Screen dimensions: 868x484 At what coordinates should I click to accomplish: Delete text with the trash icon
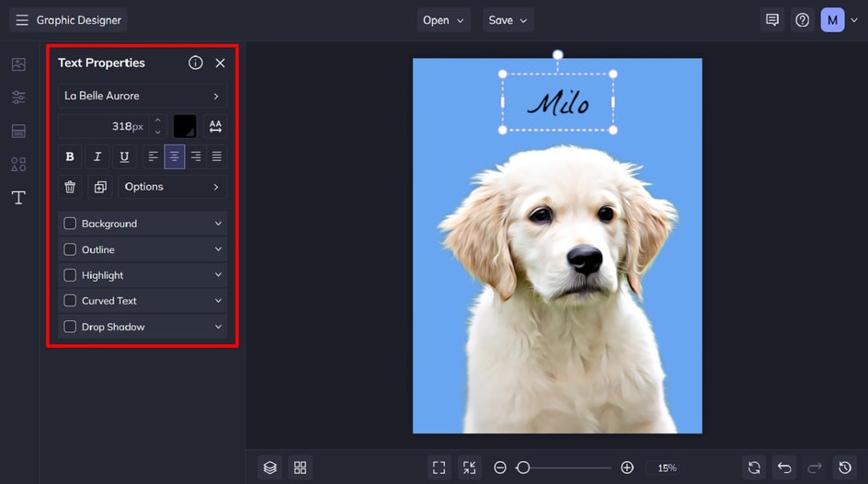70,187
